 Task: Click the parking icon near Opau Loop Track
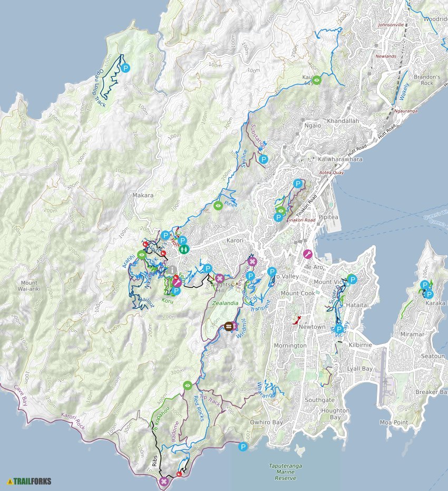click(x=125, y=68)
